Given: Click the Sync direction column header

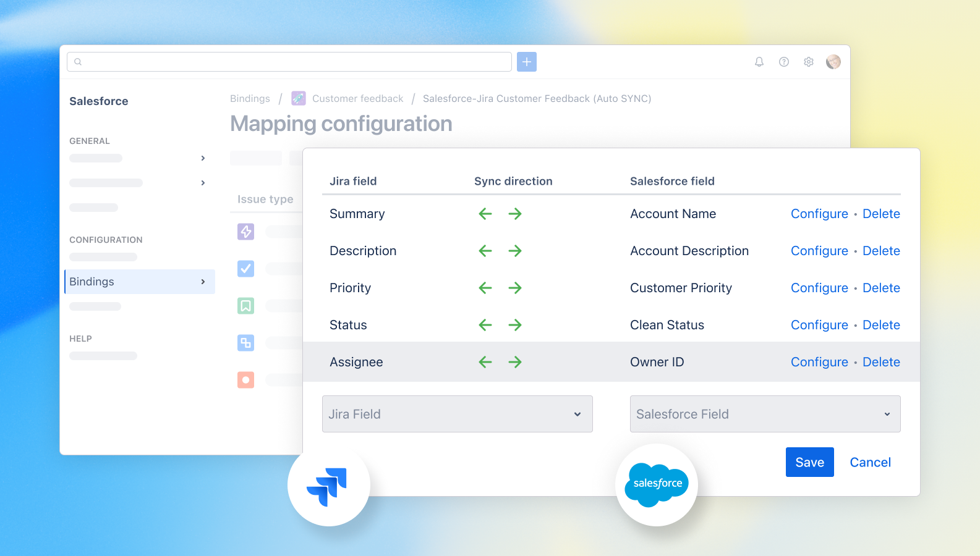Looking at the screenshot, I should [513, 181].
